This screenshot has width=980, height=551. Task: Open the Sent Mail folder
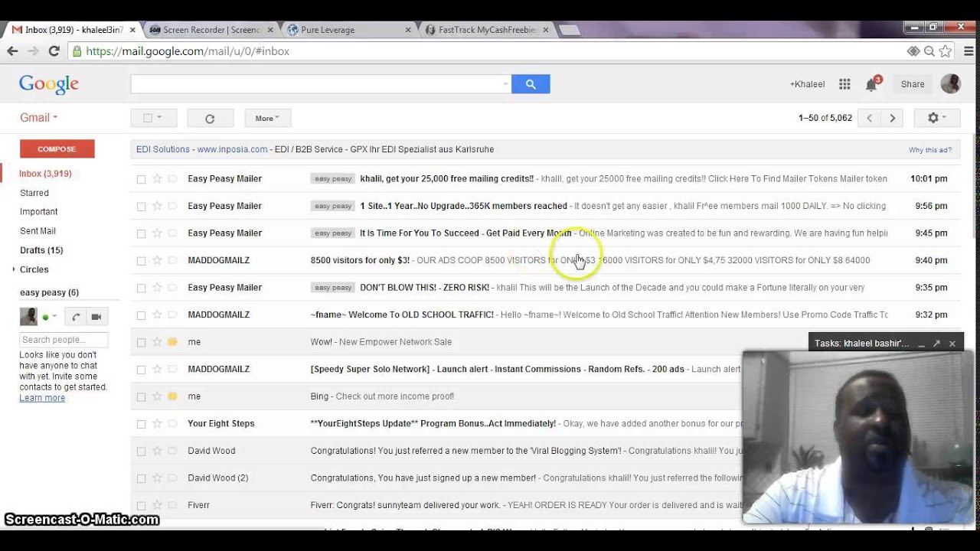(x=38, y=230)
